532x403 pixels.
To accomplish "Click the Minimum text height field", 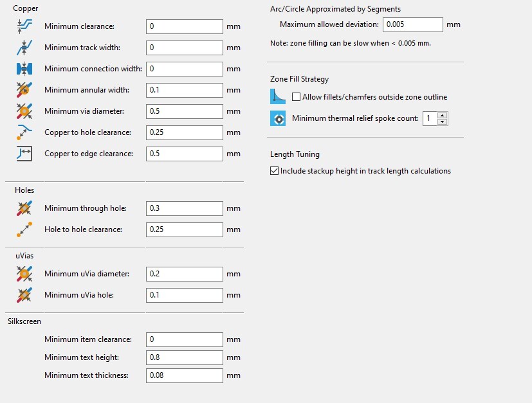I will point(185,357).
